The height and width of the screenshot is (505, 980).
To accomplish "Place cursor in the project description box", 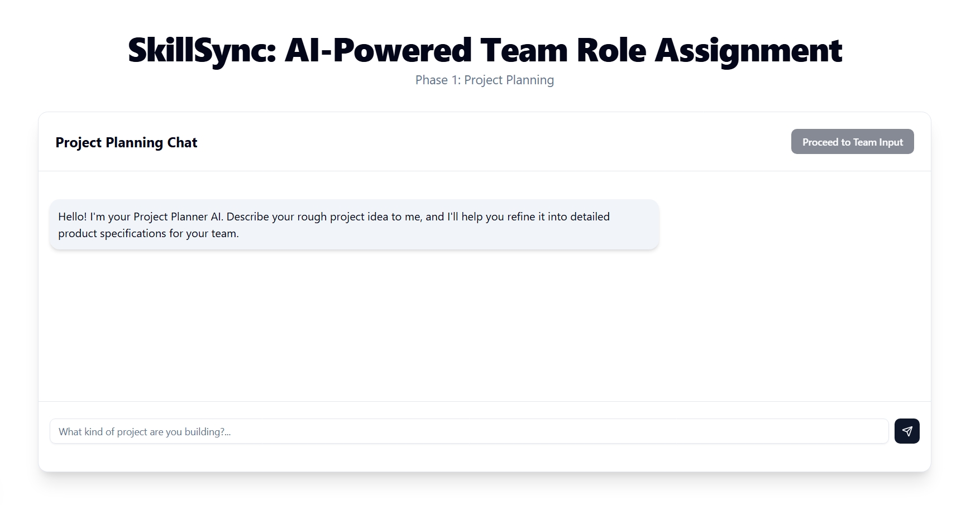I will [469, 431].
